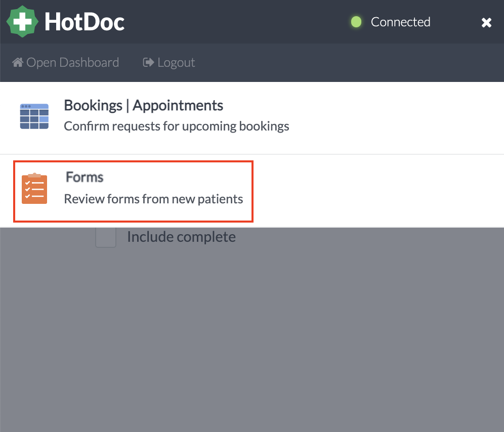Click the logout arrow icon
504x432 pixels.
click(x=147, y=62)
